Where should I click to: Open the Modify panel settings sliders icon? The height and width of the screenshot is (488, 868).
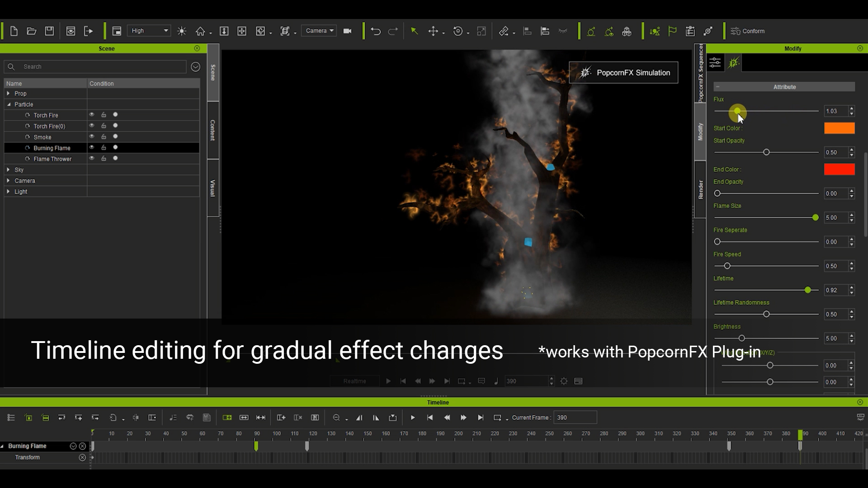(x=715, y=63)
